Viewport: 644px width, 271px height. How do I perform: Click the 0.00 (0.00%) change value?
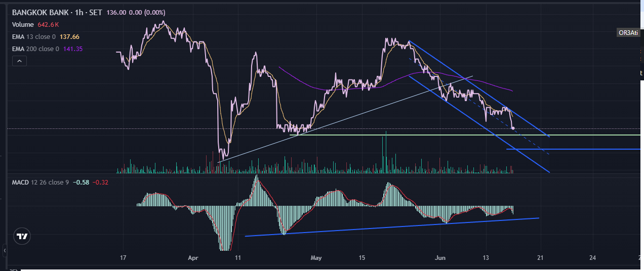pos(147,13)
